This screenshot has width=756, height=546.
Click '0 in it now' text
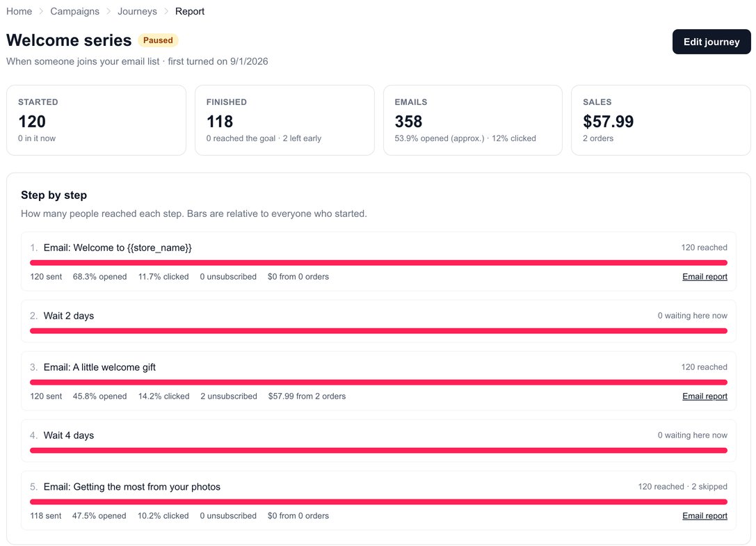click(x=37, y=138)
